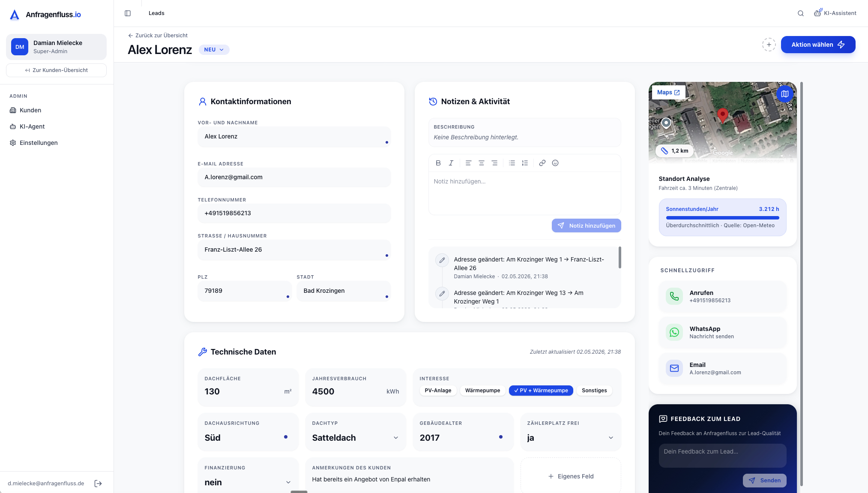Image resolution: width=868 pixels, height=493 pixels.
Task: Deselect PV + Wärmepumpe interest chip
Action: coord(541,391)
